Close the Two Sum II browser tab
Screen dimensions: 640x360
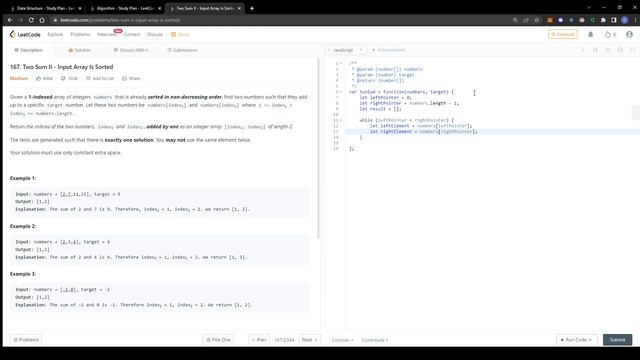[239, 8]
